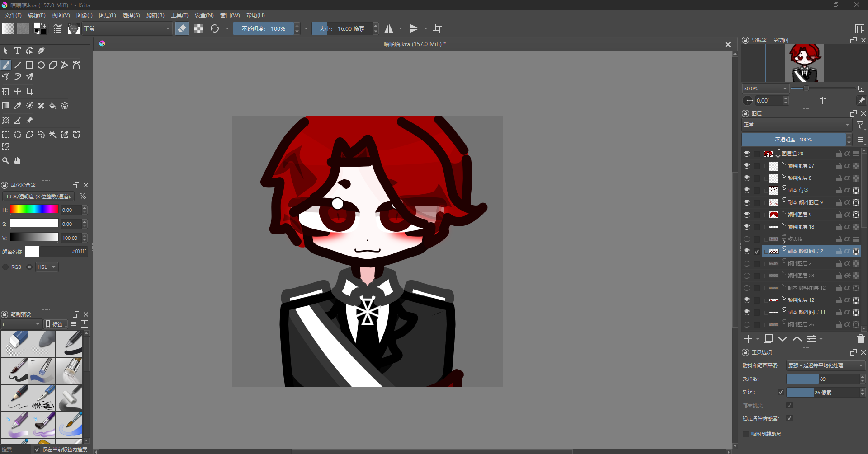Add new layer with plus button
The image size is (868, 454).
(748, 339)
